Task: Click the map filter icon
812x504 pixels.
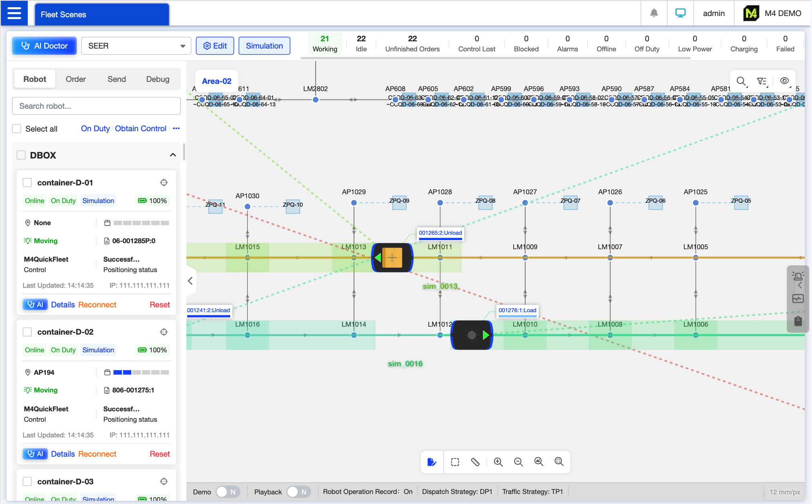Action: pos(761,81)
